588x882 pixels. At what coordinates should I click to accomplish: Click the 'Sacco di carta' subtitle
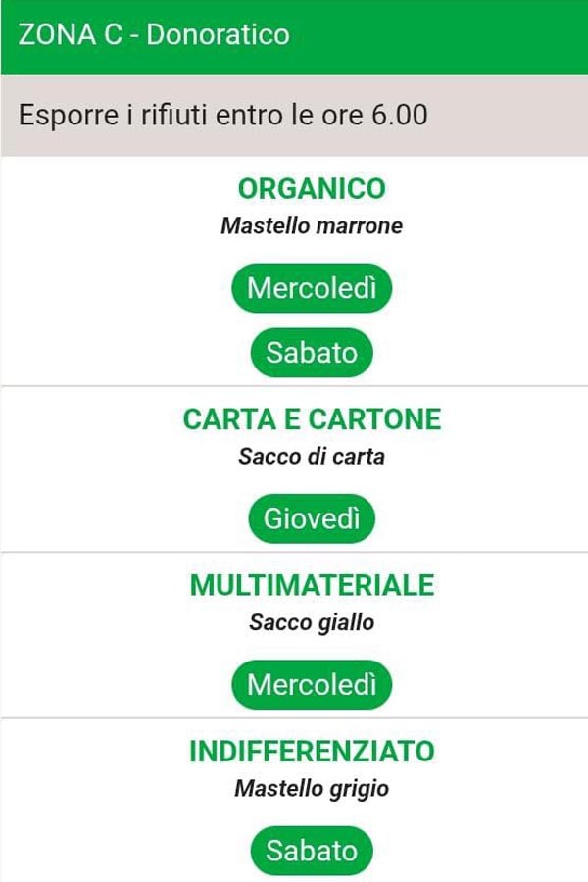point(312,457)
